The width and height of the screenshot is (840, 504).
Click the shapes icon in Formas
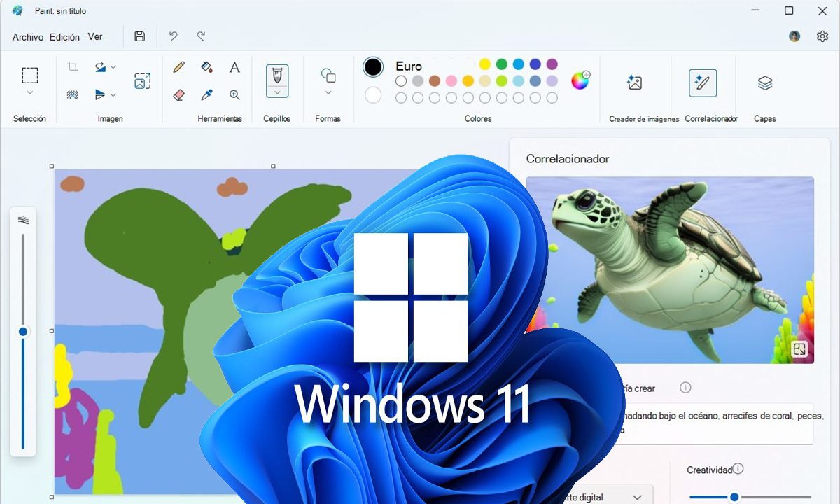(x=328, y=75)
